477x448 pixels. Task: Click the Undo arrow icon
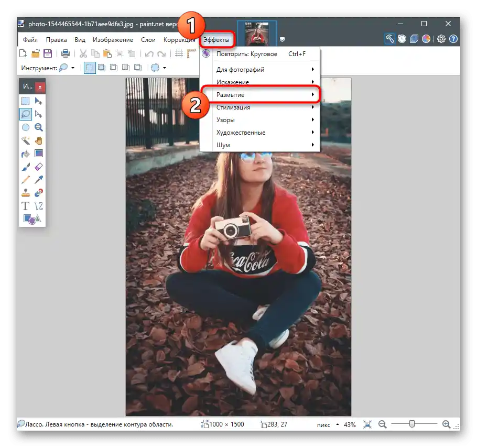149,54
